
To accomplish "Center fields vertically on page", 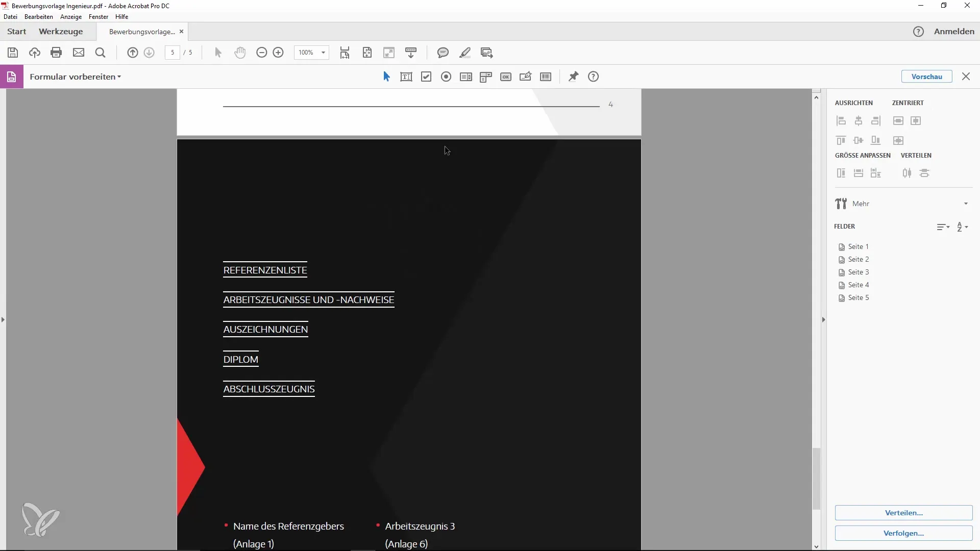I will tap(898, 121).
